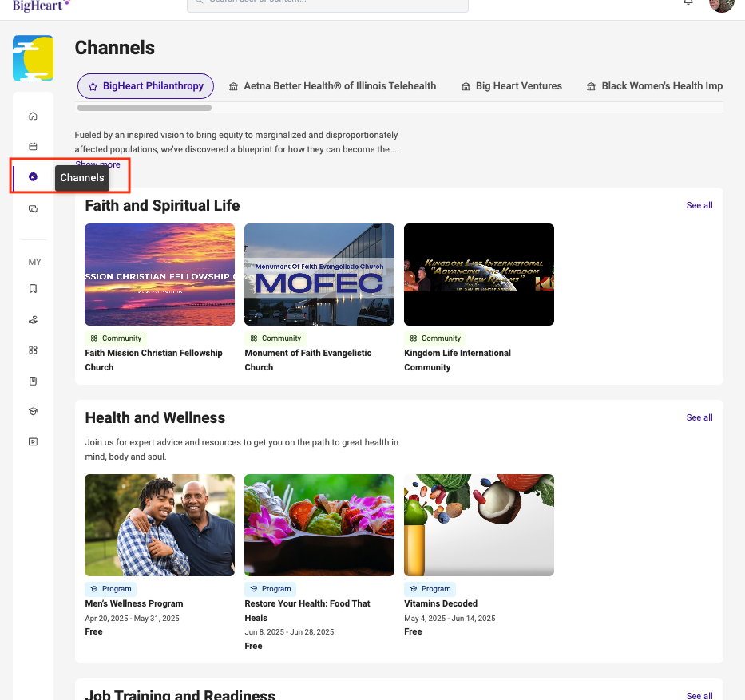Click the Faith and Spiritual Life heading
This screenshot has height=700, width=745.
[x=162, y=206]
